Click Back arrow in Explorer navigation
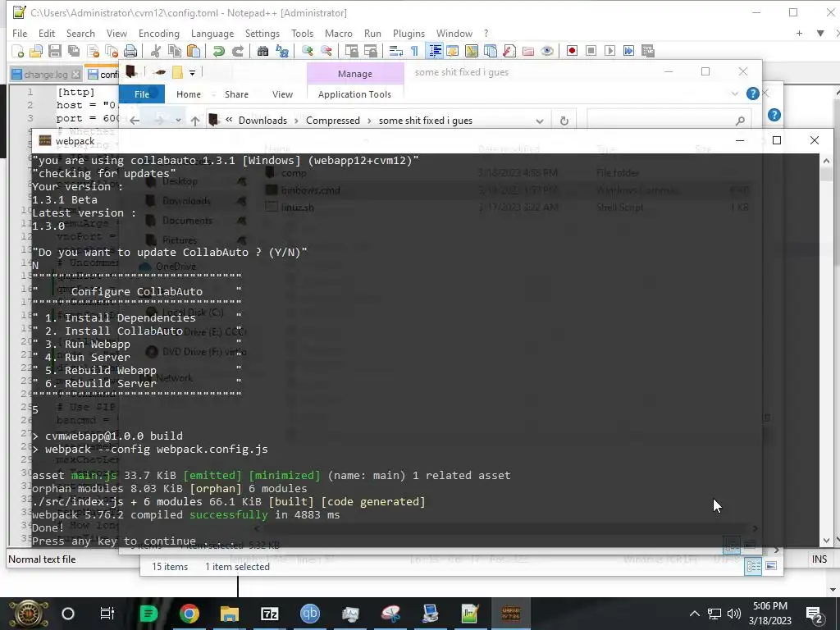840x630 pixels. point(135,121)
